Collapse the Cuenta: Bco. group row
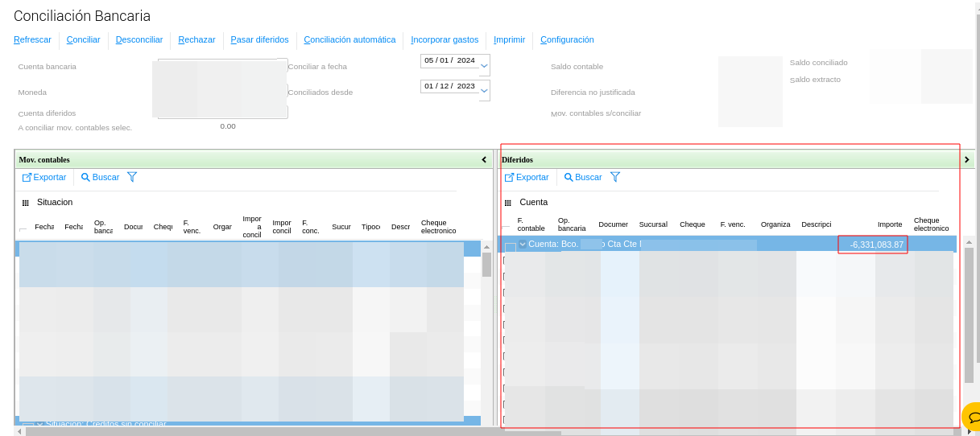 tap(523, 244)
